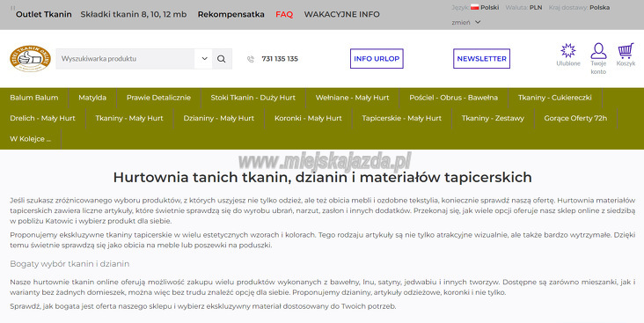Screen dimensions: 644x323
Task: Open the Outlet Tkanin link
Action: pyautogui.click(x=43, y=14)
